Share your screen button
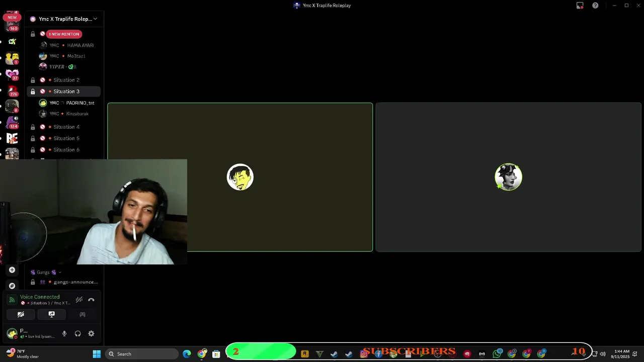 pos(51,314)
